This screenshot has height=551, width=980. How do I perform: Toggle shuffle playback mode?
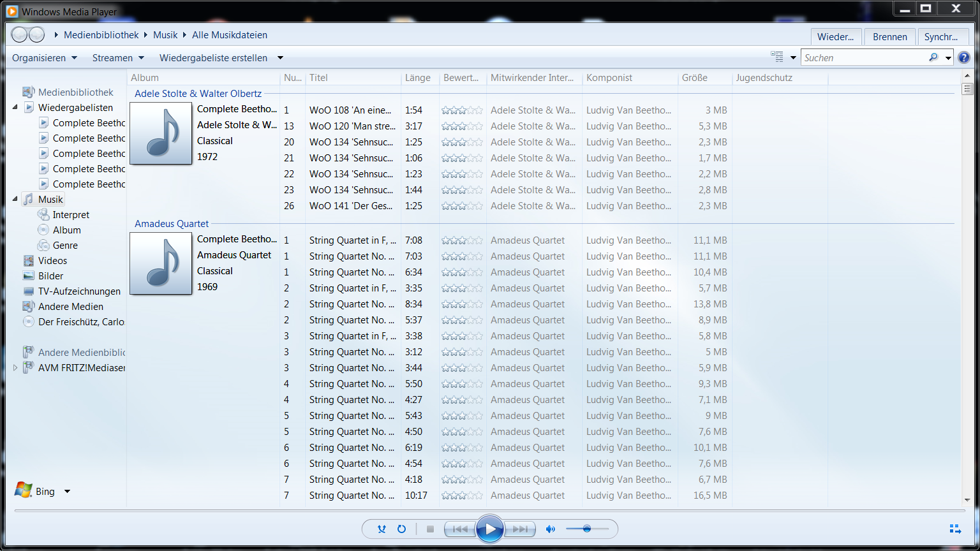click(382, 529)
